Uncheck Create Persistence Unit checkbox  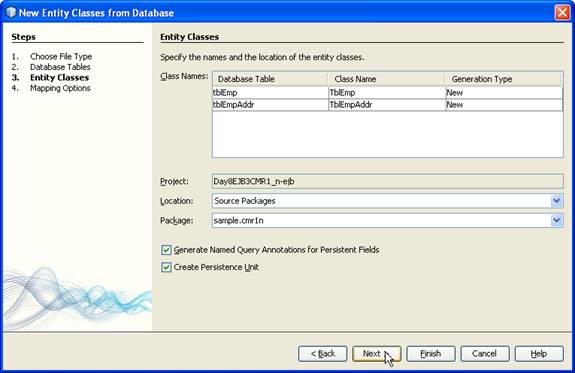(x=166, y=267)
